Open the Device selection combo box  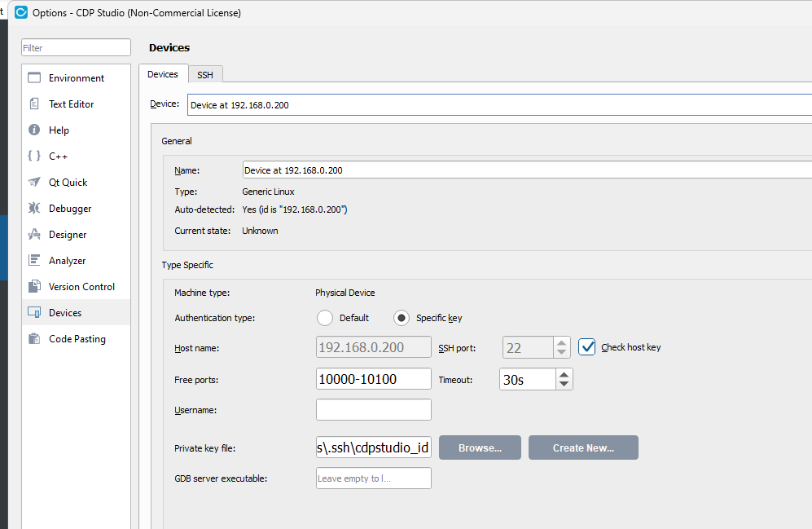coord(499,104)
